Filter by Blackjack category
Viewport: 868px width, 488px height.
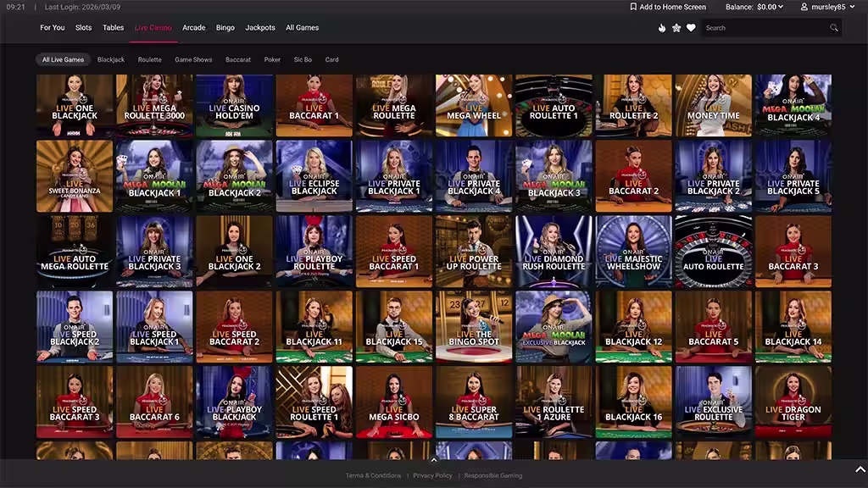coord(111,60)
